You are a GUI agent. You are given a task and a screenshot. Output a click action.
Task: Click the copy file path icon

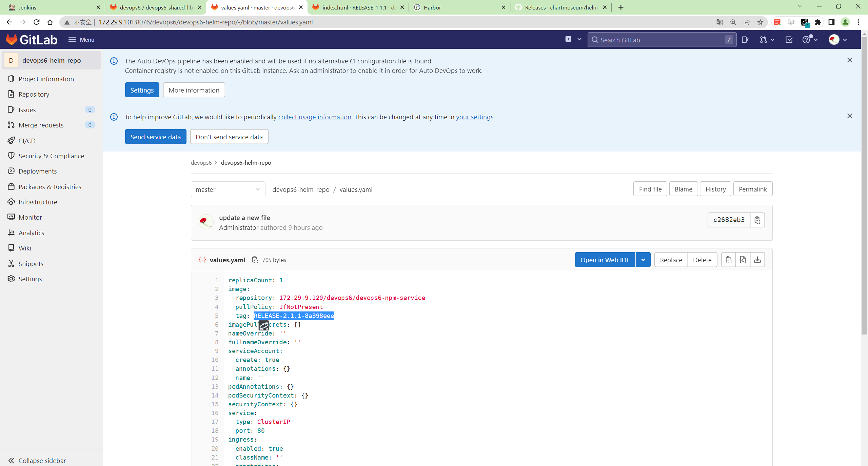coord(254,259)
